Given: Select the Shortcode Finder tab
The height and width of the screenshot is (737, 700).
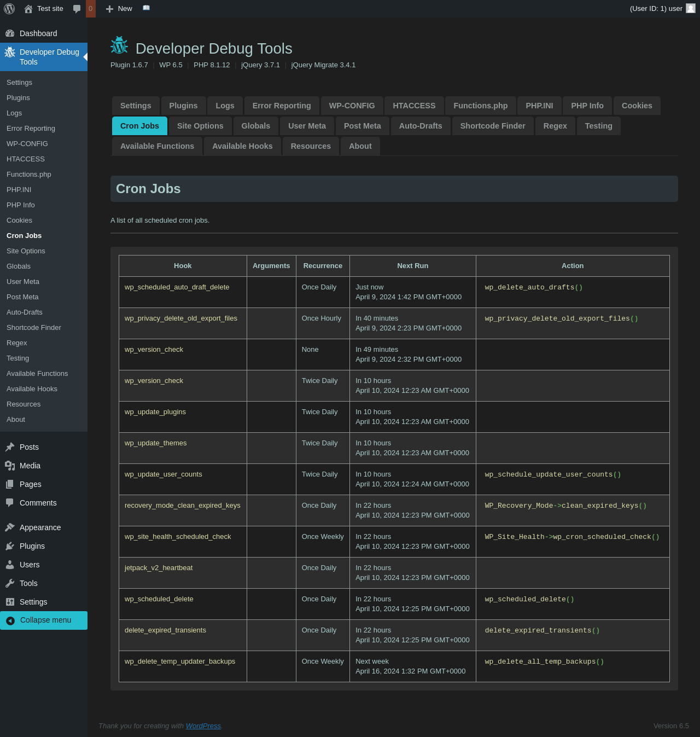Looking at the screenshot, I should click(x=493, y=126).
